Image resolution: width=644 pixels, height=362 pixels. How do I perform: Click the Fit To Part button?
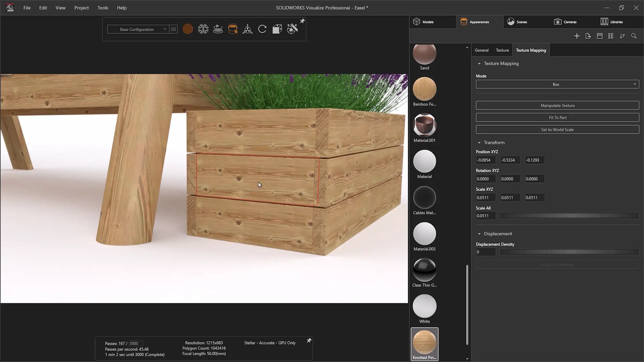557,118
